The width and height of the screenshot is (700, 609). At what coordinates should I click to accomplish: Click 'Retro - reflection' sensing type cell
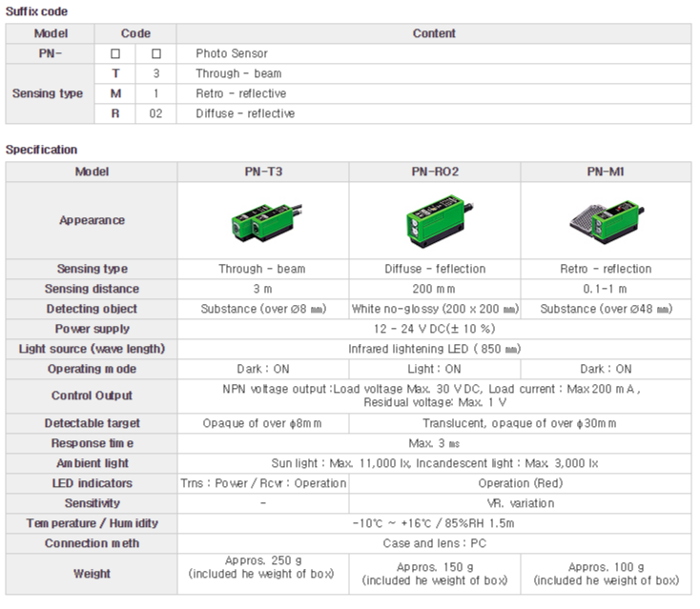click(x=606, y=269)
